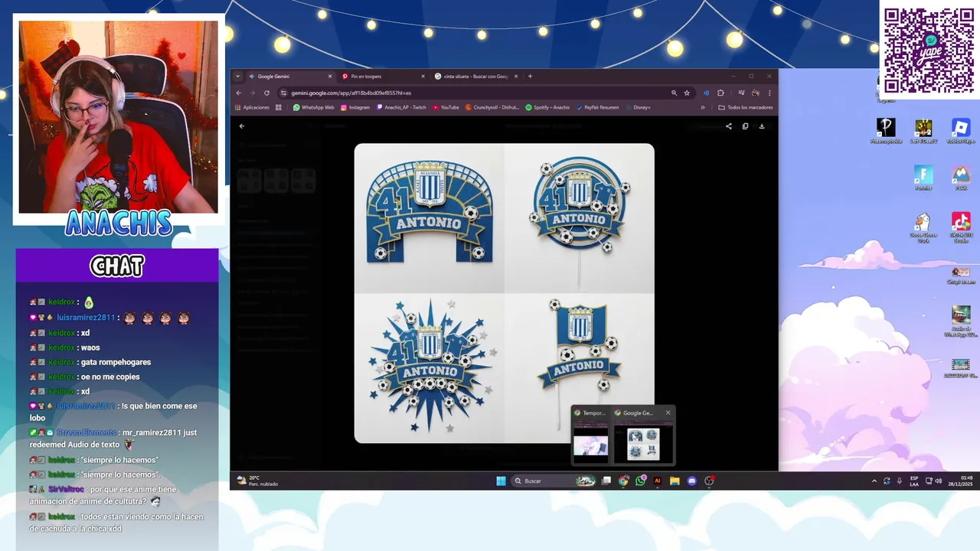
Task: Close the Pin en toopers tab
Action: coord(423,77)
